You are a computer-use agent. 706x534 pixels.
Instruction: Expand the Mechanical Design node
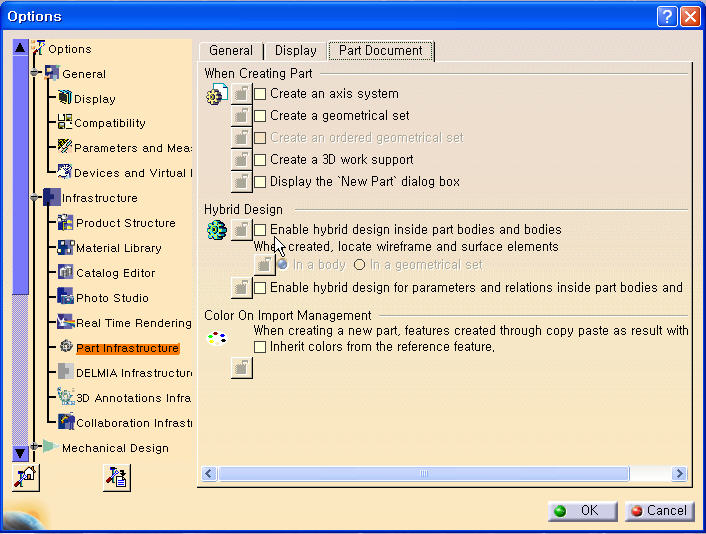[x=36, y=447]
